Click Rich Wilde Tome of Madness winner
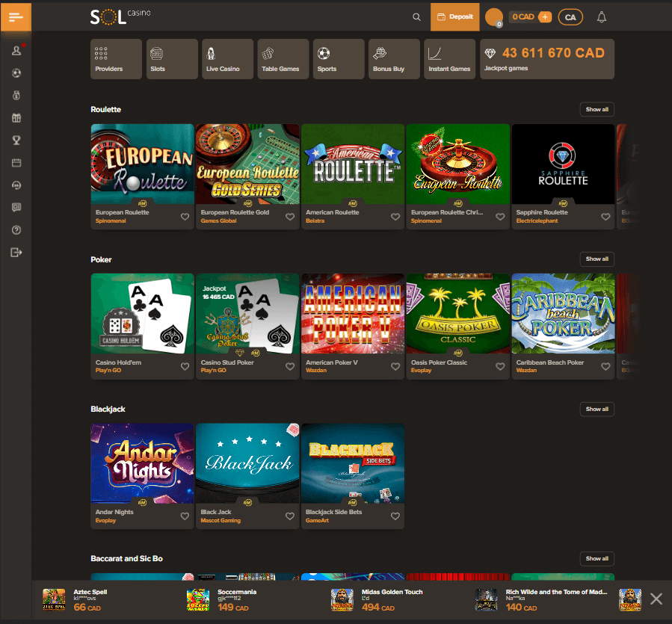 [x=542, y=599]
